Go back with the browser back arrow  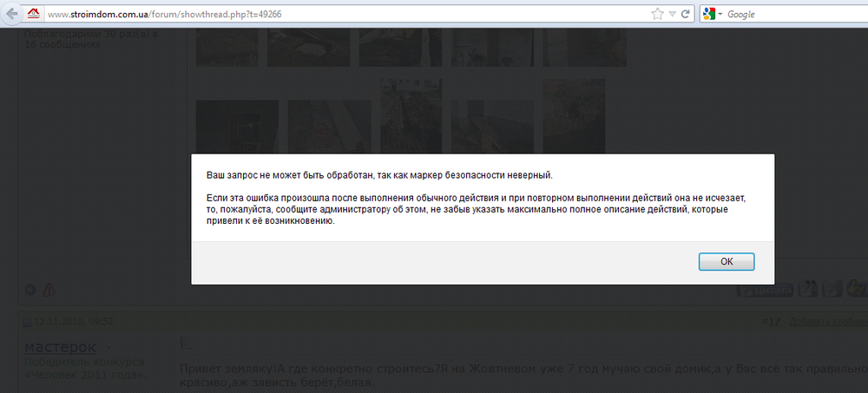tap(11, 14)
